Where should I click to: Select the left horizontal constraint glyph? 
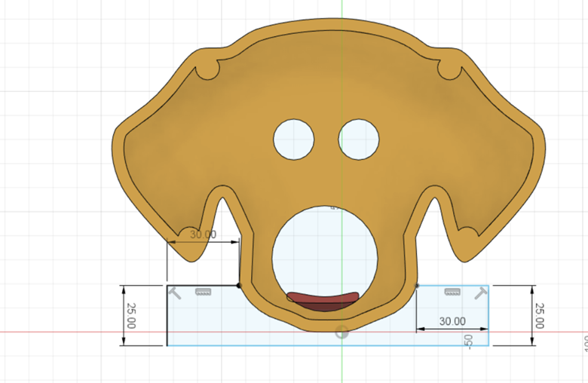pos(204,292)
